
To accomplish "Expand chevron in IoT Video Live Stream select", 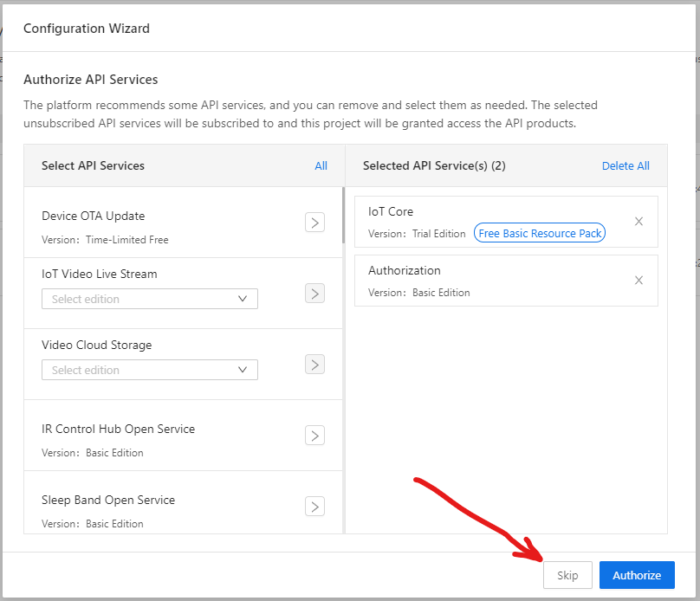I will (243, 299).
